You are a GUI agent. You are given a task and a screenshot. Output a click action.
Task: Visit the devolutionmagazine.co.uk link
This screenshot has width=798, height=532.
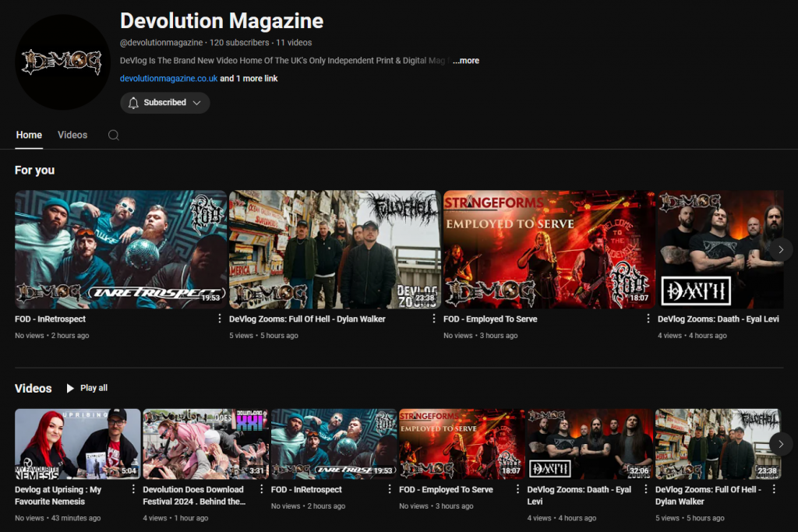(x=168, y=79)
